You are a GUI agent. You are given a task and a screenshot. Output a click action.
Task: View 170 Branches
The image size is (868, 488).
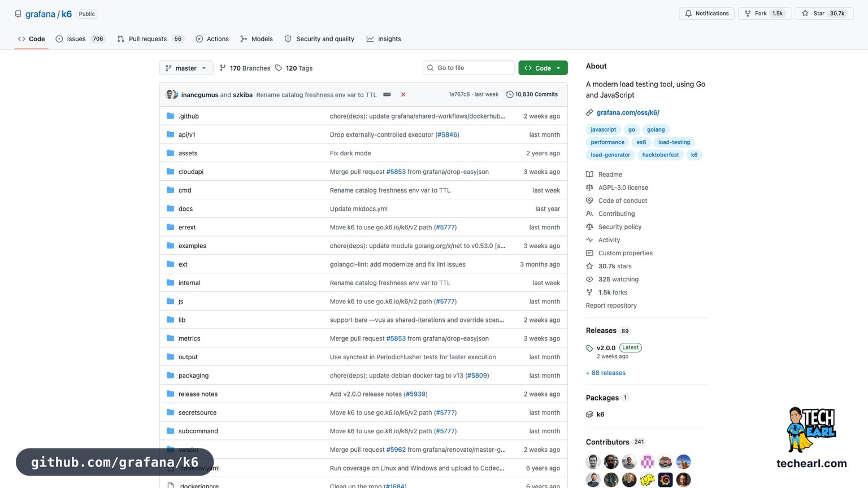pyautogui.click(x=245, y=68)
